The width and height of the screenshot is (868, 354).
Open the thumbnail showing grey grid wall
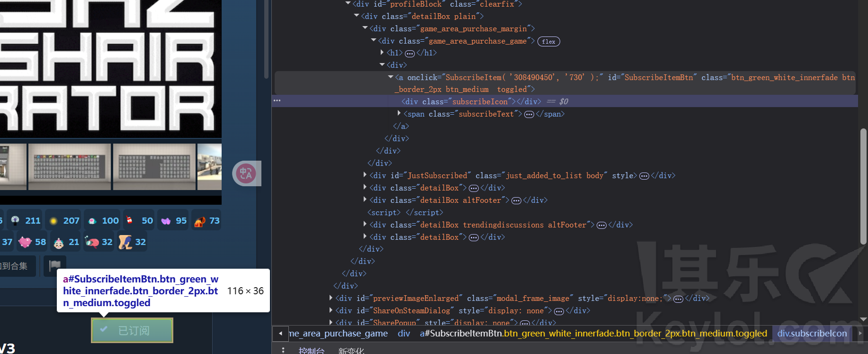(154, 167)
